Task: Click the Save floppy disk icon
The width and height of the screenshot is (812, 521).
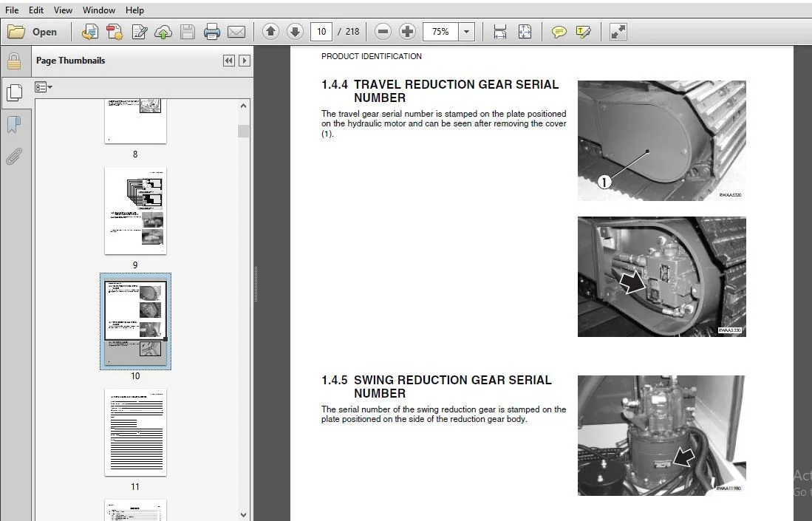Action: click(x=188, y=32)
